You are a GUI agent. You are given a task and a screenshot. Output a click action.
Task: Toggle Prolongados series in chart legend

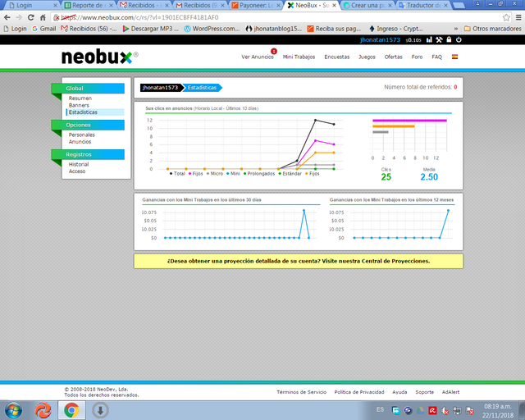click(259, 173)
